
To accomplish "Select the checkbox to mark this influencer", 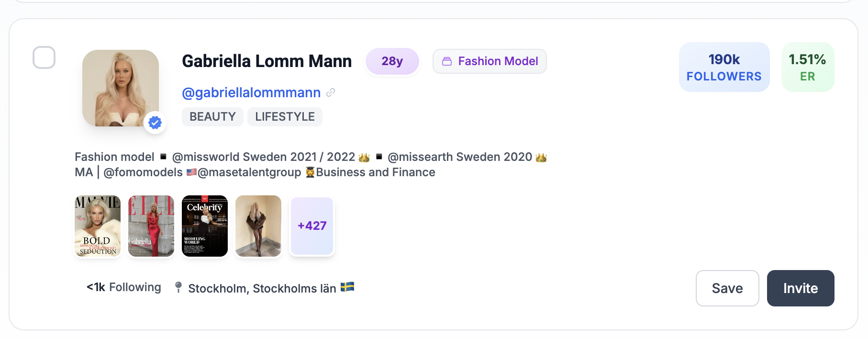I will coord(45,58).
